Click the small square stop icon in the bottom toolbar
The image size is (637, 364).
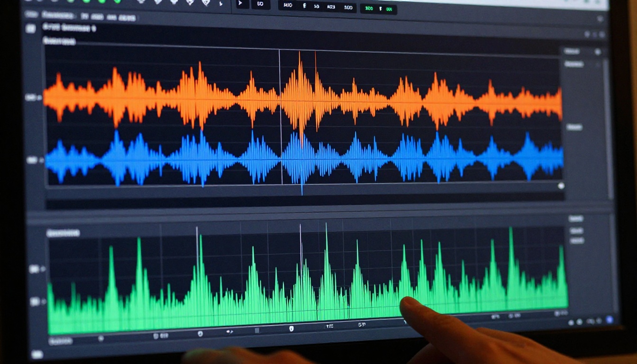(257, 330)
